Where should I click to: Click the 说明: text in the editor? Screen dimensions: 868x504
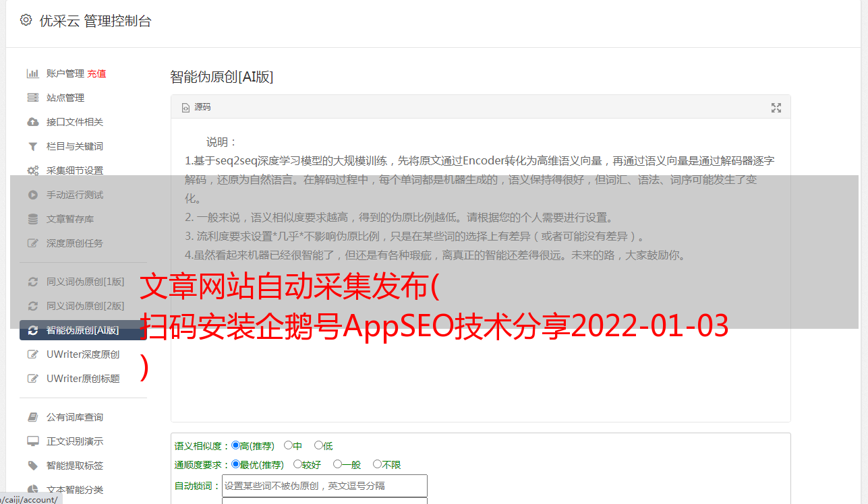coord(222,142)
